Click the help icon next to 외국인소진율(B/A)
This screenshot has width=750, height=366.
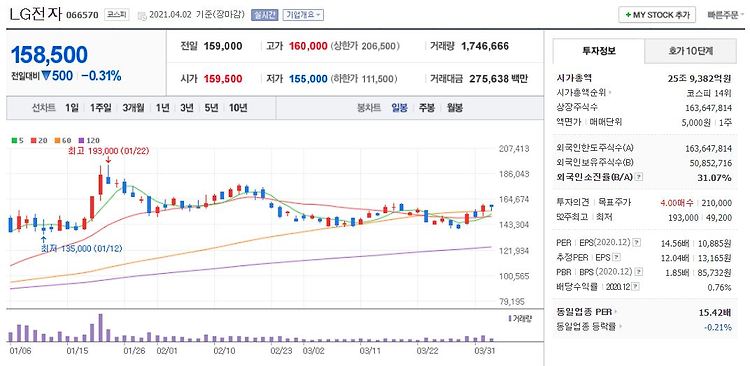pos(639,177)
